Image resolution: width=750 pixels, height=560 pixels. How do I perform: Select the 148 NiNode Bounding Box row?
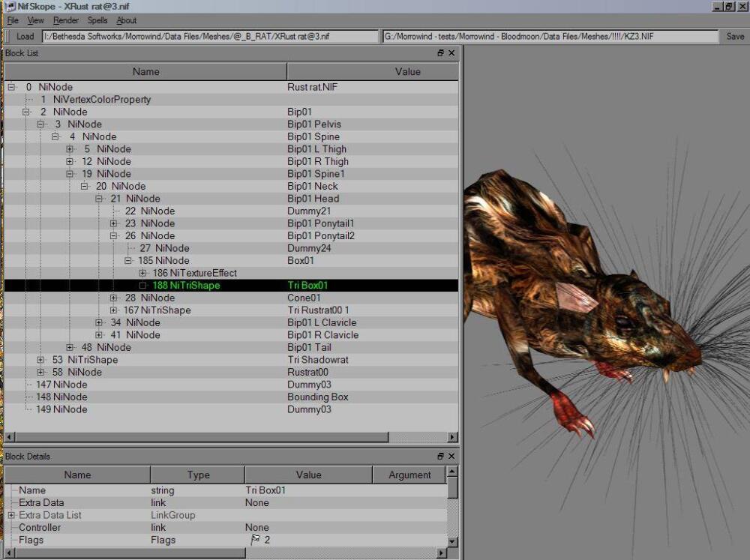pyautogui.click(x=232, y=397)
